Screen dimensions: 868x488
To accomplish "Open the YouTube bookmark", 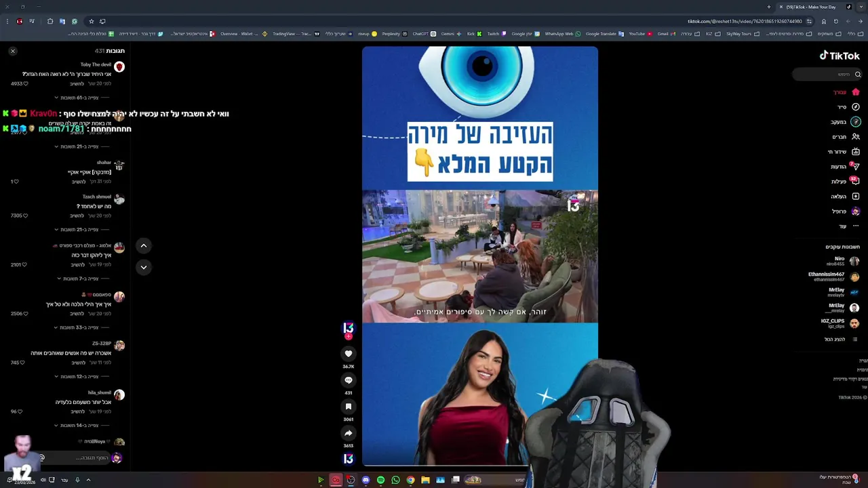I will (x=640, y=34).
